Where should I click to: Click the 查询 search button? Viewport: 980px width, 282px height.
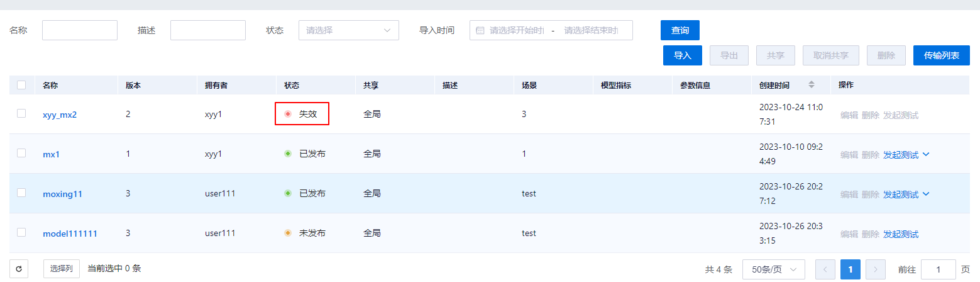click(x=680, y=30)
